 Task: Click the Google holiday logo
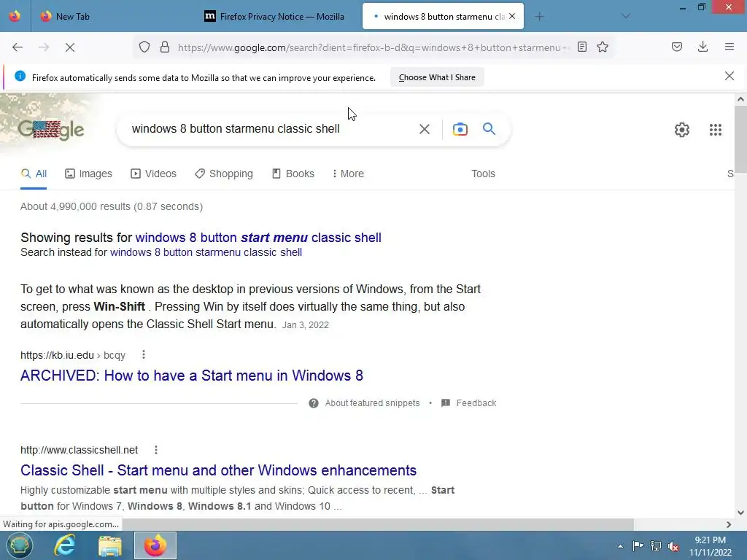(x=51, y=129)
